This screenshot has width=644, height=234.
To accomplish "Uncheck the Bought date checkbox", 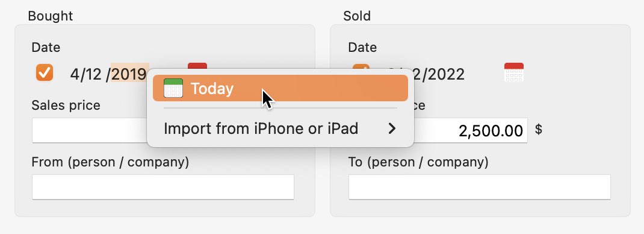I will coord(45,72).
